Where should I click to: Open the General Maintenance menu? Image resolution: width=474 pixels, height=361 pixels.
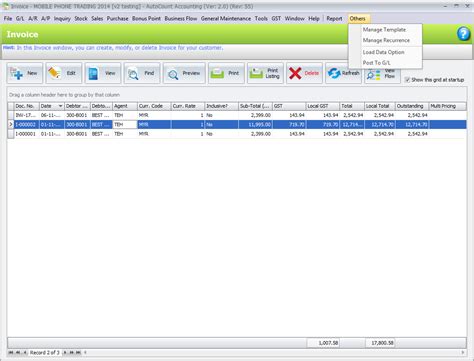point(226,19)
